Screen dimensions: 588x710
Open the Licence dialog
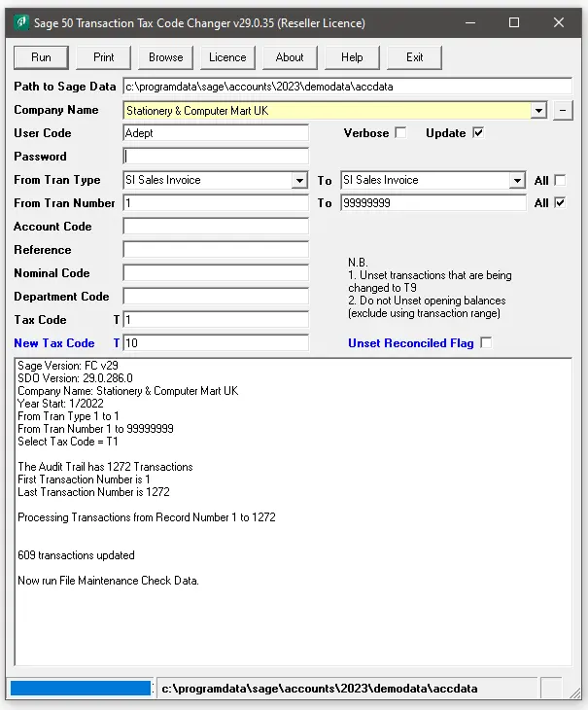tap(227, 57)
